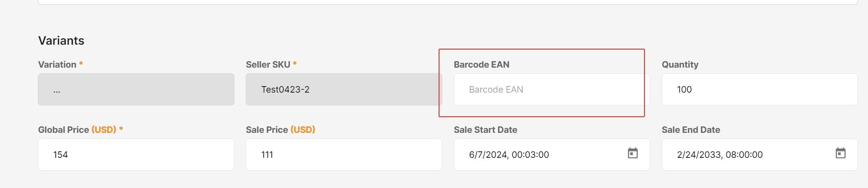Select the Sale Price field with 111

coord(344,155)
